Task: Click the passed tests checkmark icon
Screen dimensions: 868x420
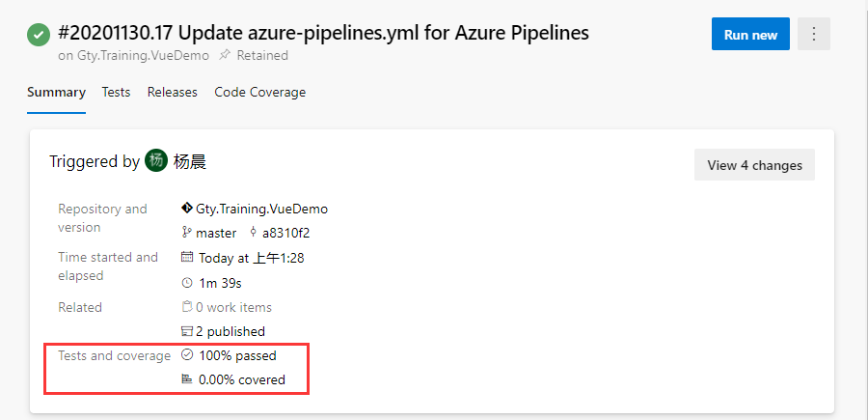Action: (187, 355)
